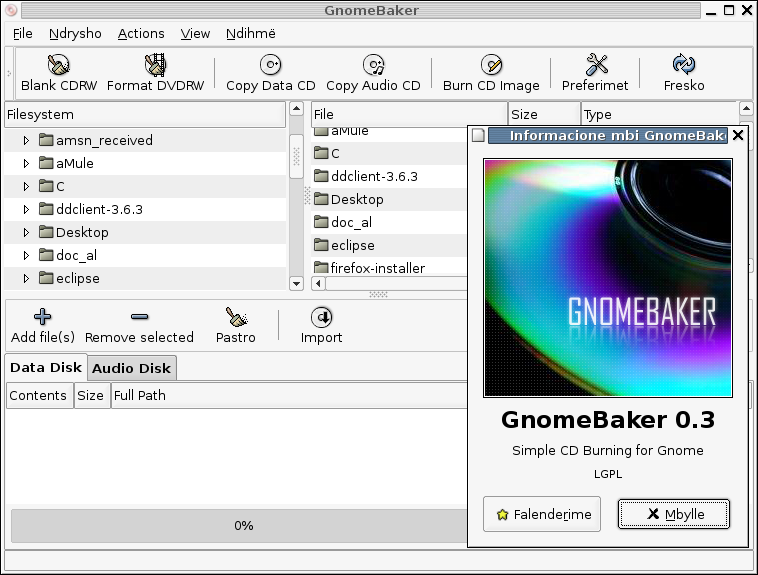Click the Full Path column header
The height and width of the screenshot is (575, 758).
point(289,396)
